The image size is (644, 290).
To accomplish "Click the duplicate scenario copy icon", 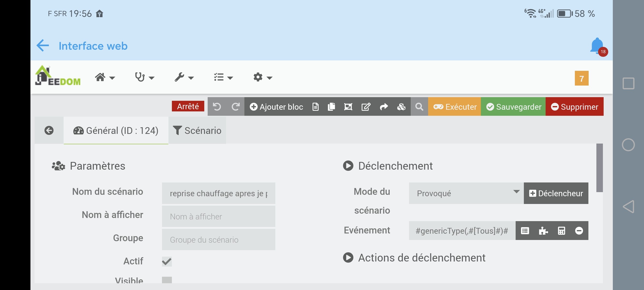I will coord(331,107).
